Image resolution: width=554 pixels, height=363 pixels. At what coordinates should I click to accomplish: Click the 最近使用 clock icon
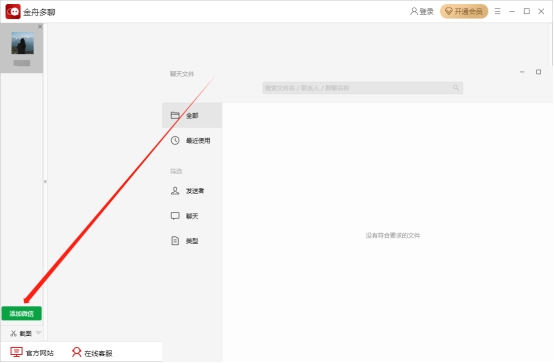(x=175, y=140)
